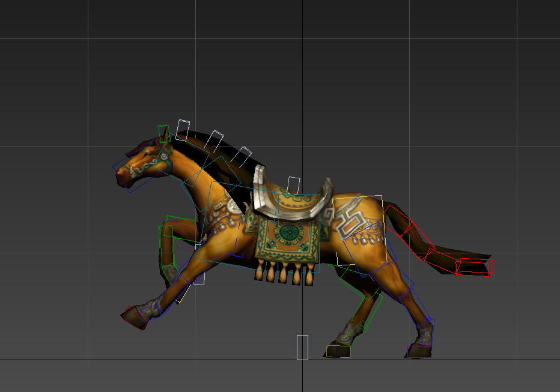Click the silver interlocking ornament on horse's hip

coord(349,221)
